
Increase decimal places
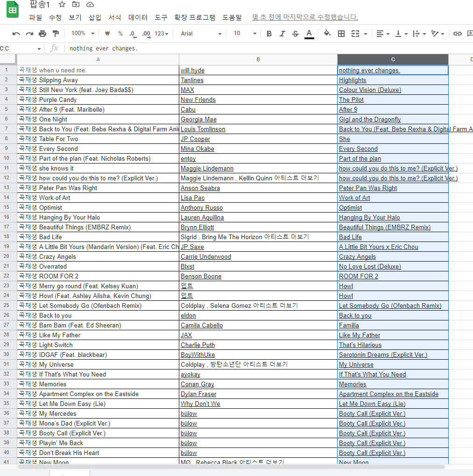146,34
